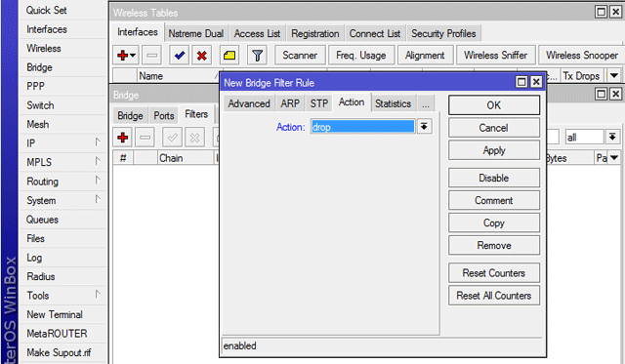Expand the Routing submenu in sidebar
The height and width of the screenshot is (364, 625).
pyautogui.click(x=98, y=181)
